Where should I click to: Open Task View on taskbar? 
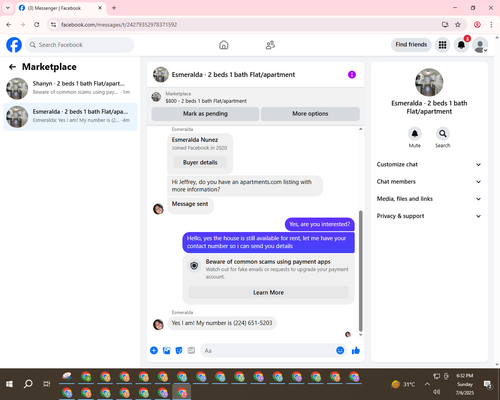tap(47, 384)
